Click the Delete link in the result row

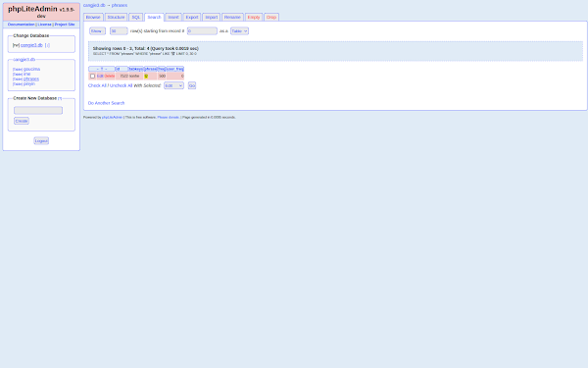click(110, 77)
